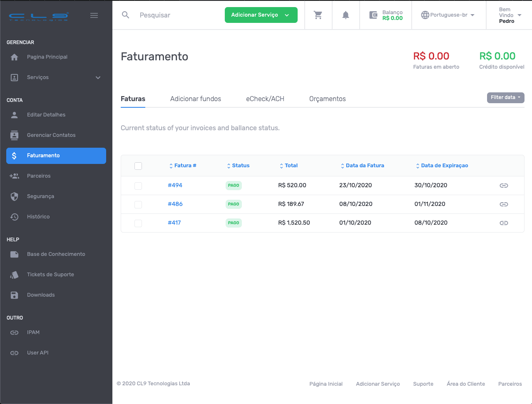
Task: Open the Portuguese-br language dropdown
Action: coord(448,15)
